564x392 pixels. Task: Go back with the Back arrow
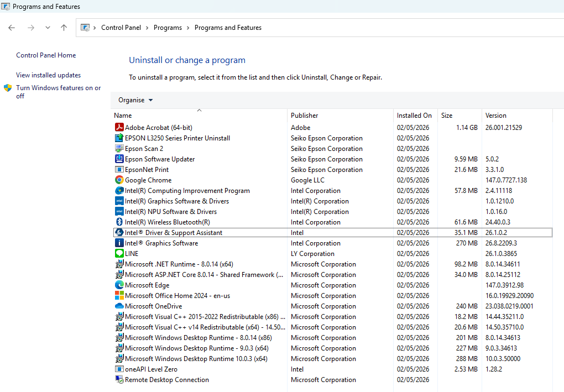coord(12,28)
